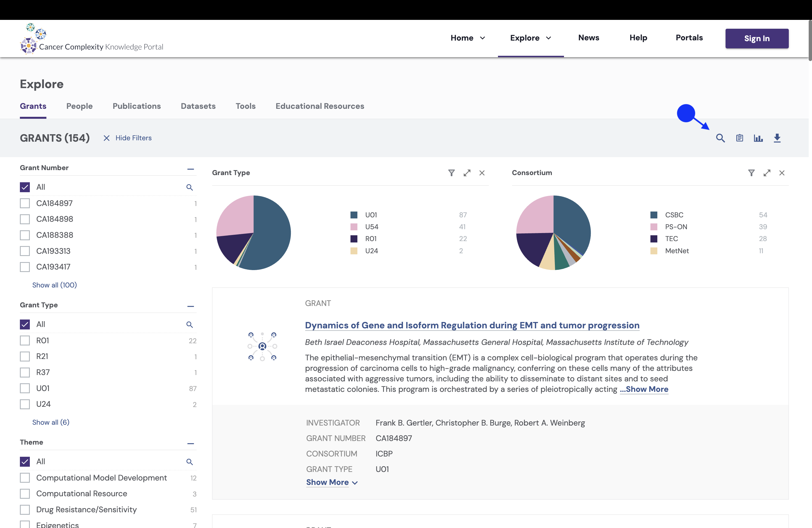Click the search magnifier in grants toolbar
812x528 pixels.
[x=720, y=138]
